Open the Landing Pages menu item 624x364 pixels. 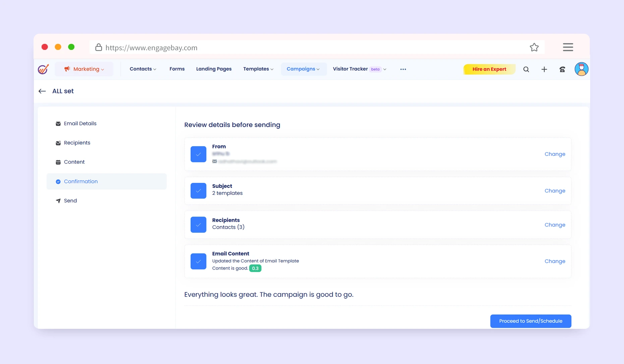pyautogui.click(x=214, y=69)
